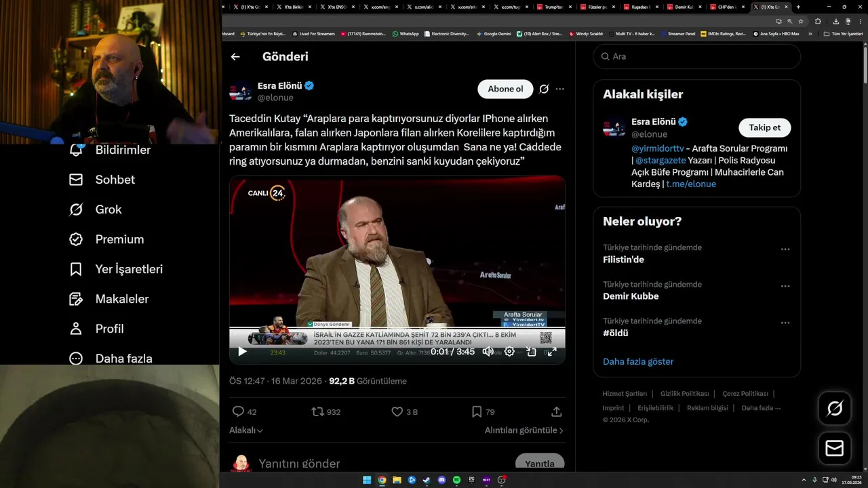Expand the bookmarks overflow chevron
This screenshot has height=488, width=868.
coord(810,33)
